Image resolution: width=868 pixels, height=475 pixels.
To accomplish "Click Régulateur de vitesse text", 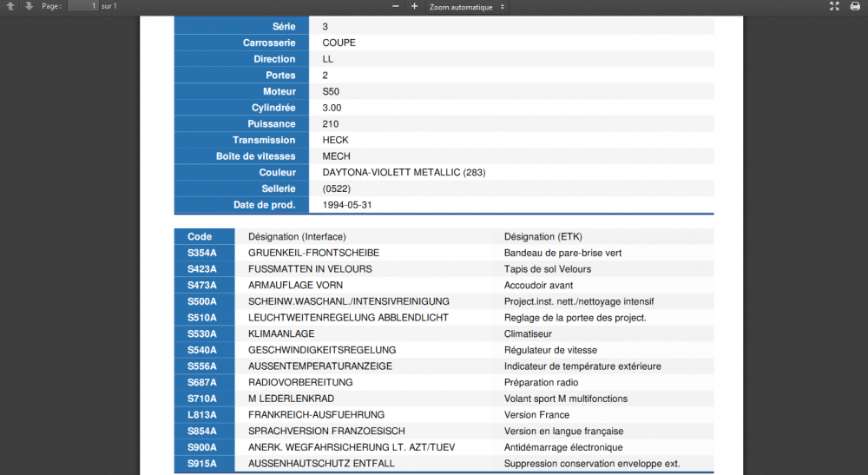I will point(550,350).
